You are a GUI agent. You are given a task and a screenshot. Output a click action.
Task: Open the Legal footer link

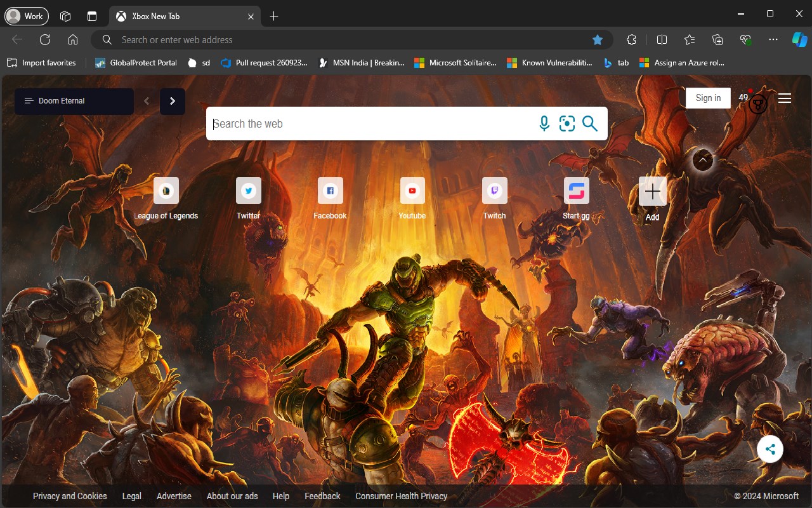[132, 496]
